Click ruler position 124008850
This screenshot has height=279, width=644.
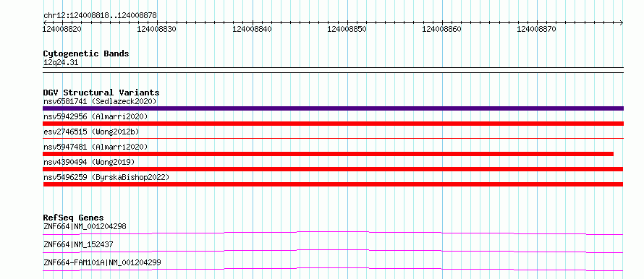pyautogui.click(x=347, y=30)
